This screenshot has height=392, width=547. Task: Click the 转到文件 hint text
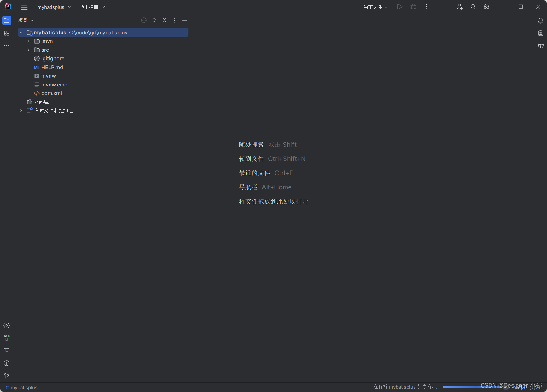(x=251, y=159)
